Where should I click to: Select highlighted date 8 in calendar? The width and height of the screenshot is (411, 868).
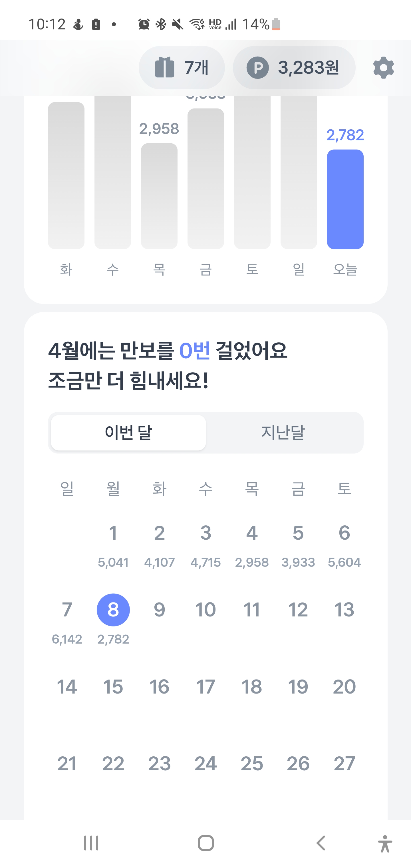point(113,610)
